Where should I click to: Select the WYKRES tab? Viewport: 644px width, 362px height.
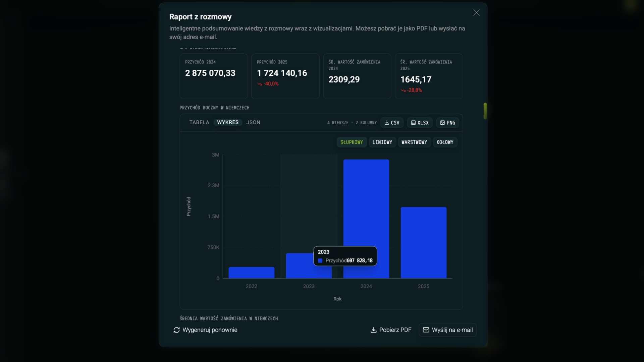pyautogui.click(x=228, y=122)
